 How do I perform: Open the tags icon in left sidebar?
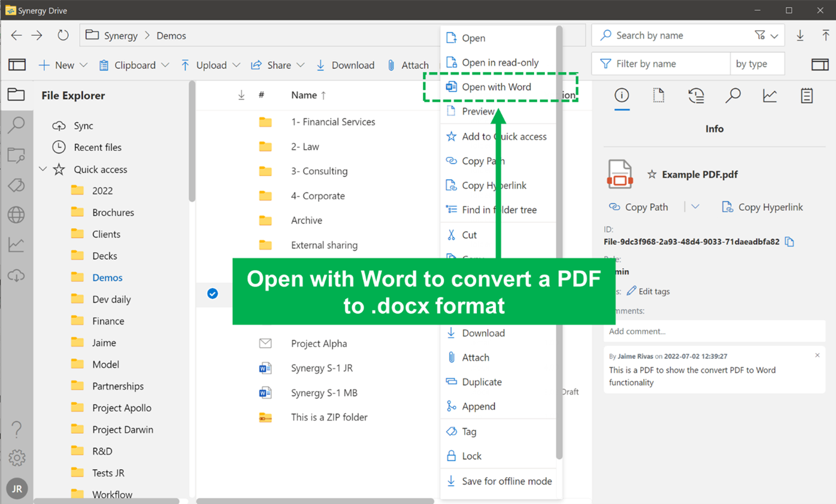pos(16,185)
